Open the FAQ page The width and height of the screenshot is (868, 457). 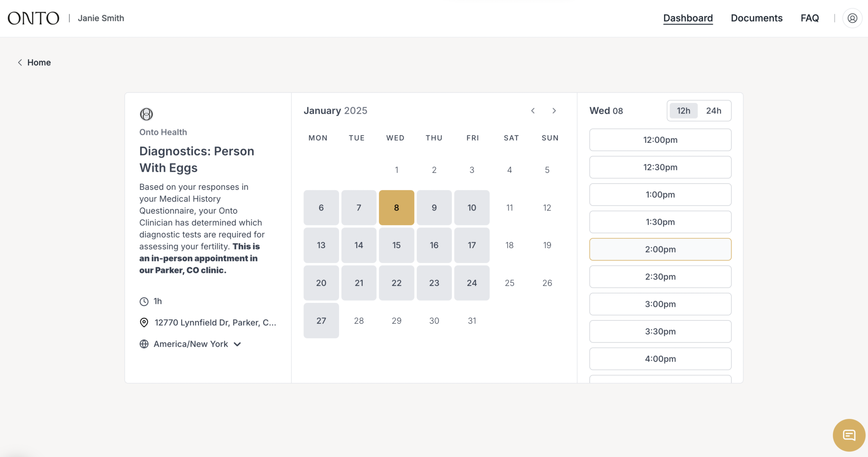810,18
